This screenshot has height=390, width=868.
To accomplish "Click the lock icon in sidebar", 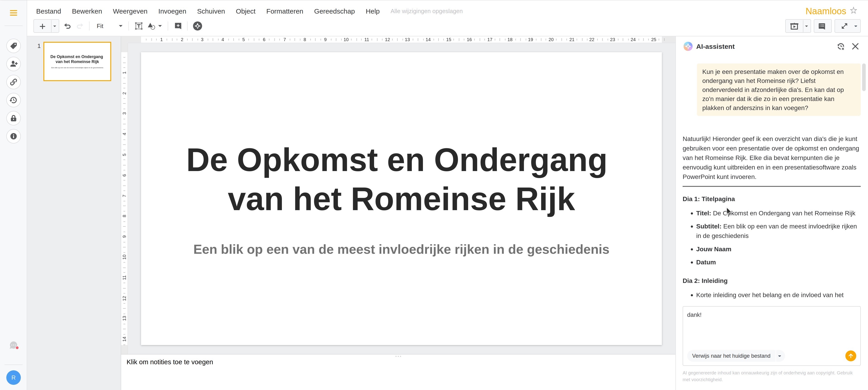I will pos(14,118).
